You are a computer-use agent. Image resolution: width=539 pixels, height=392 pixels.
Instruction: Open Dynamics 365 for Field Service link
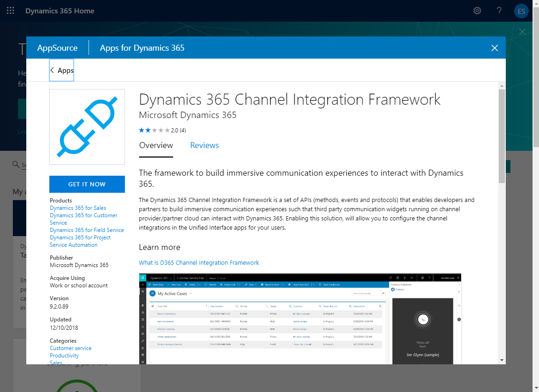pyautogui.click(x=87, y=230)
